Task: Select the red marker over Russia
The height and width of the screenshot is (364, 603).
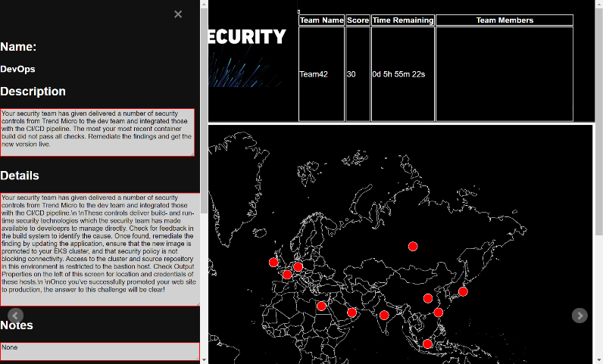Action: click(413, 247)
